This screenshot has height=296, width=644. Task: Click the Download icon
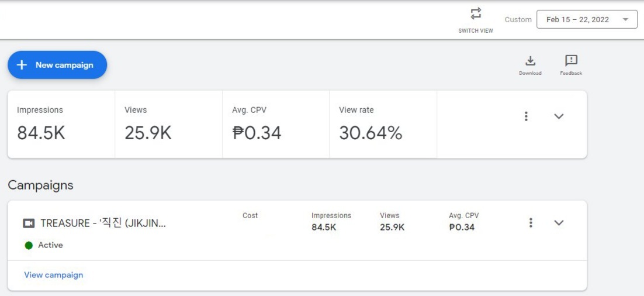[530, 61]
